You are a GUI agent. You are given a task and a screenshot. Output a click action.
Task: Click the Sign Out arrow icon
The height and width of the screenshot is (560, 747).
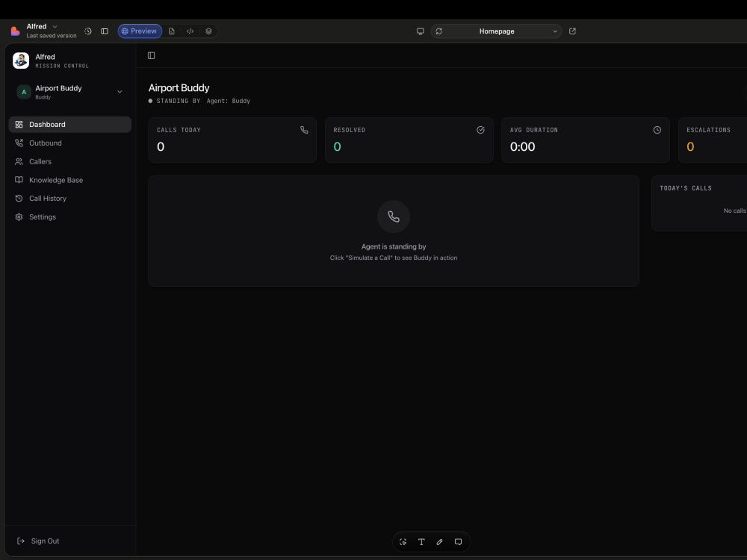click(20, 541)
